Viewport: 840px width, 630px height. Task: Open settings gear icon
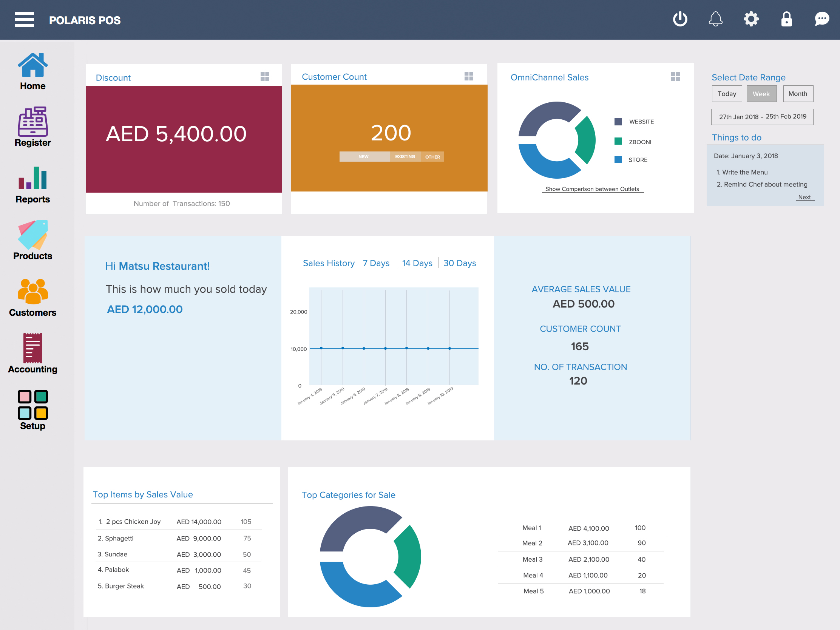pos(751,19)
